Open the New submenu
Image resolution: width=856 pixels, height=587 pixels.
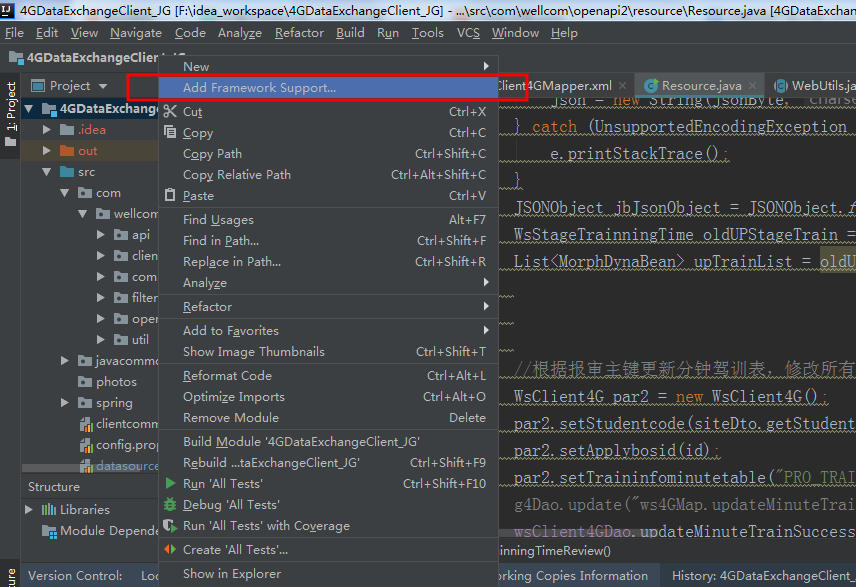point(329,66)
